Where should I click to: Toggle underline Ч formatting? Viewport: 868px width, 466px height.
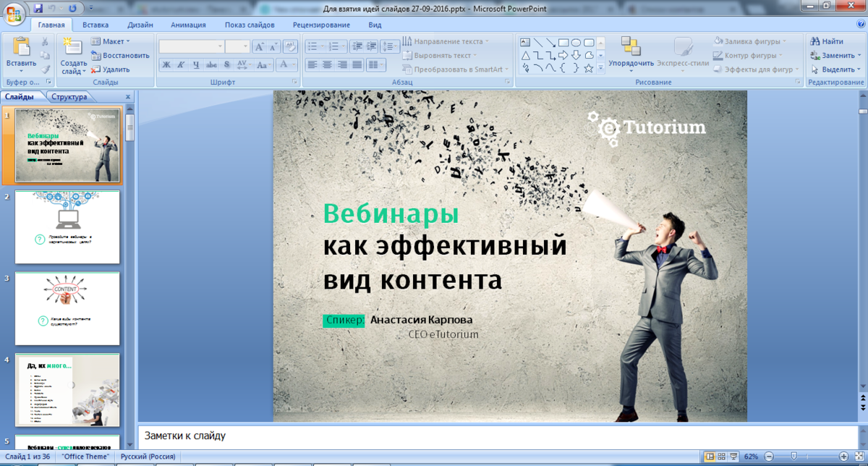click(196, 64)
